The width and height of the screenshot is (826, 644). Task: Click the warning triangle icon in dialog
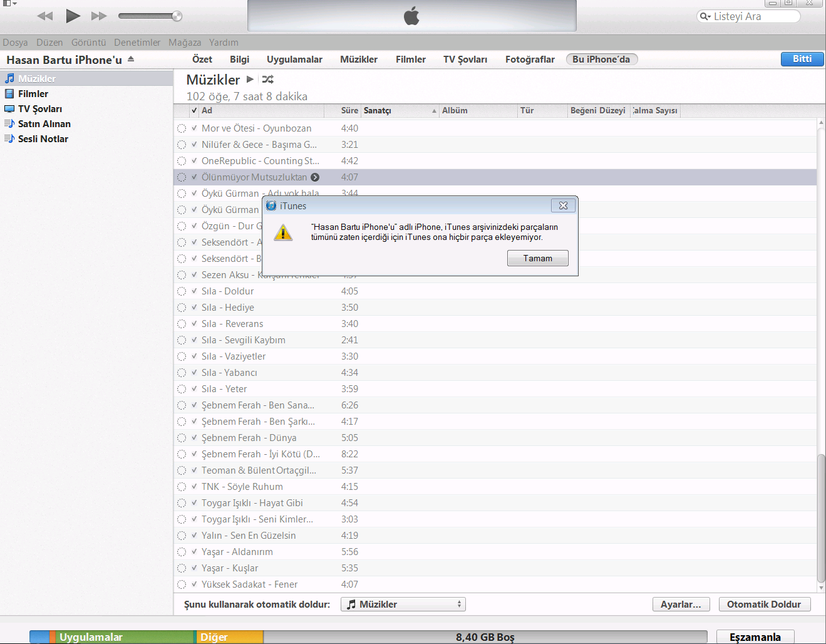283,232
